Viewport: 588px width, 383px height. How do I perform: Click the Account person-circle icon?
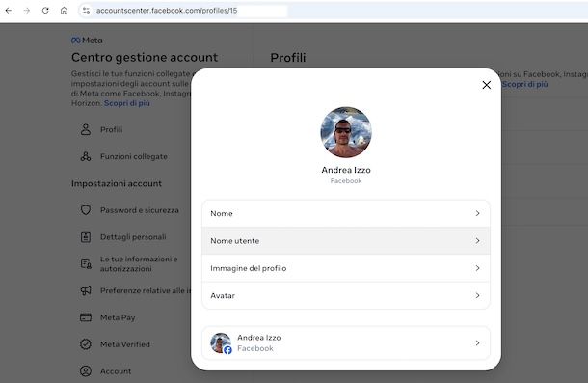[86, 371]
